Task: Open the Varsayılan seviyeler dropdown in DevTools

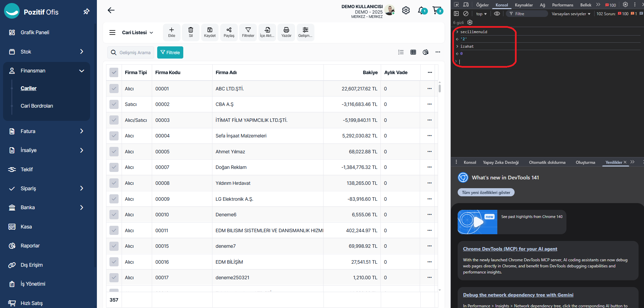Action: pyautogui.click(x=571, y=14)
